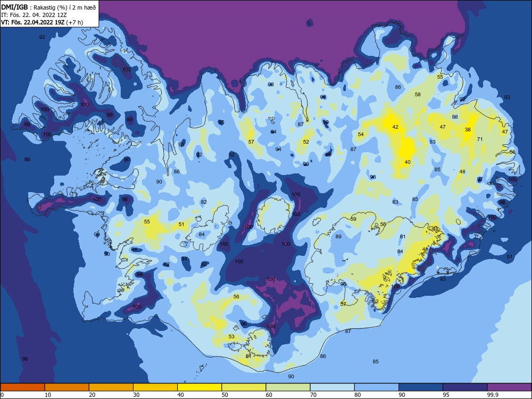Image resolution: width=532 pixels, height=399 pixels.
Task: Click the pale yellow 50–60 legend swatch
Action: pyautogui.click(x=244, y=387)
